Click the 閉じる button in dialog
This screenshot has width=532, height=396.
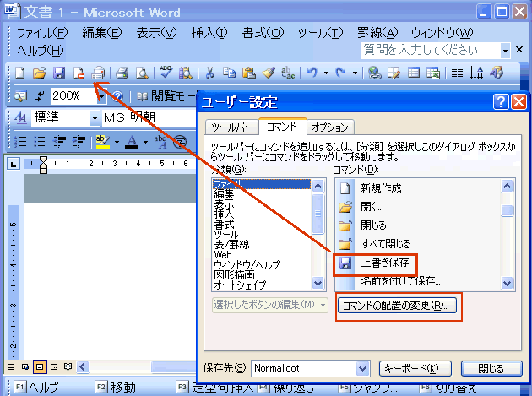click(491, 368)
